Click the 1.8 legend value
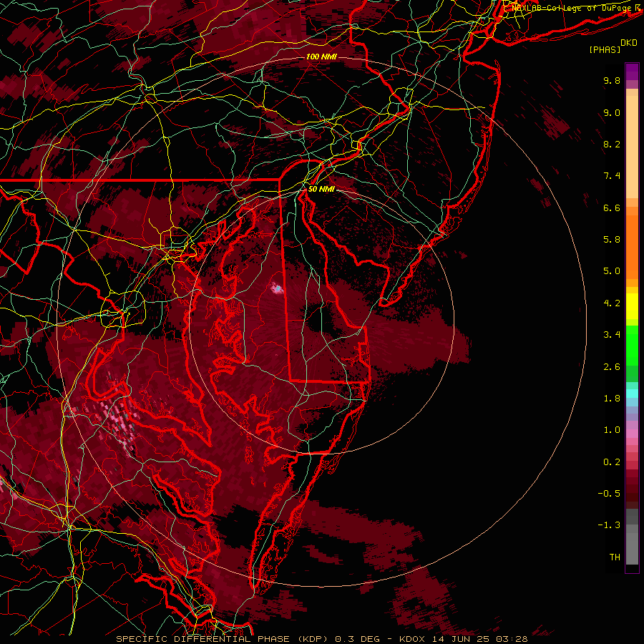 coord(612,399)
